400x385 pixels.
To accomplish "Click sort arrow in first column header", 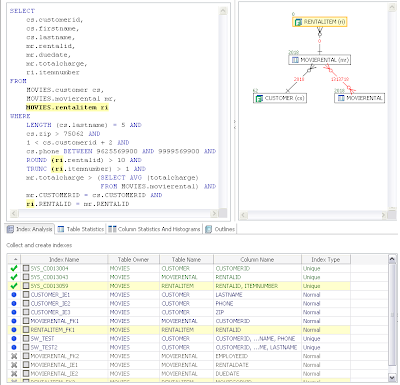I will (15, 259).
